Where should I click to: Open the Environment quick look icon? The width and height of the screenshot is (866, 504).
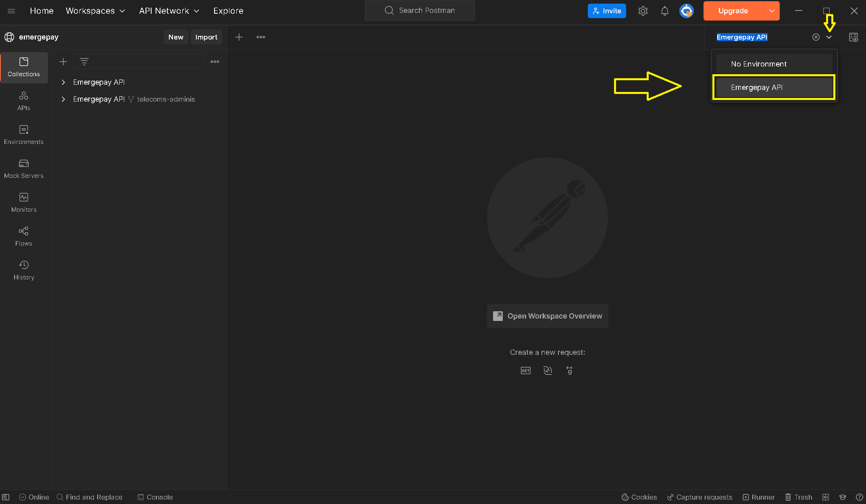pos(854,37)
